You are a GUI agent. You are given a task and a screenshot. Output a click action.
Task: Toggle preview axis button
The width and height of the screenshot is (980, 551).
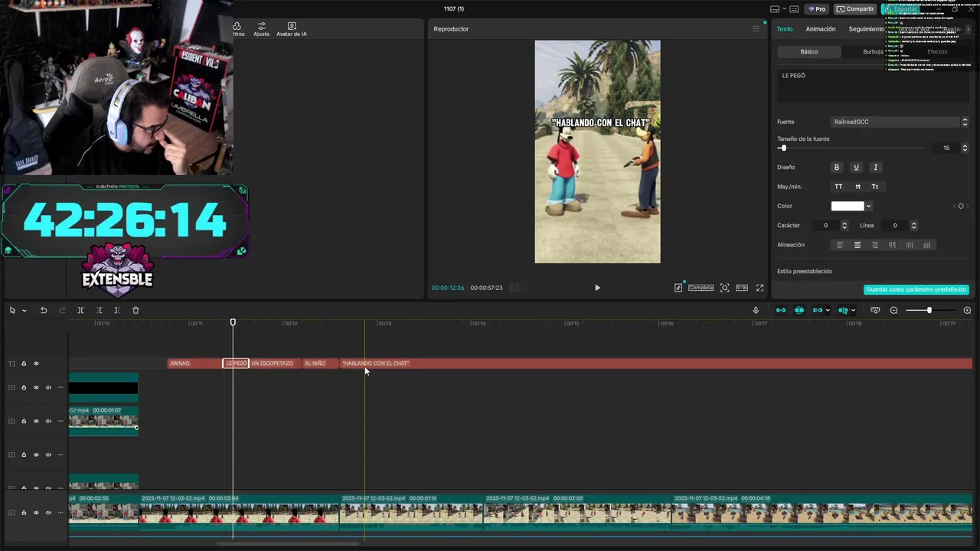point(843,310)
